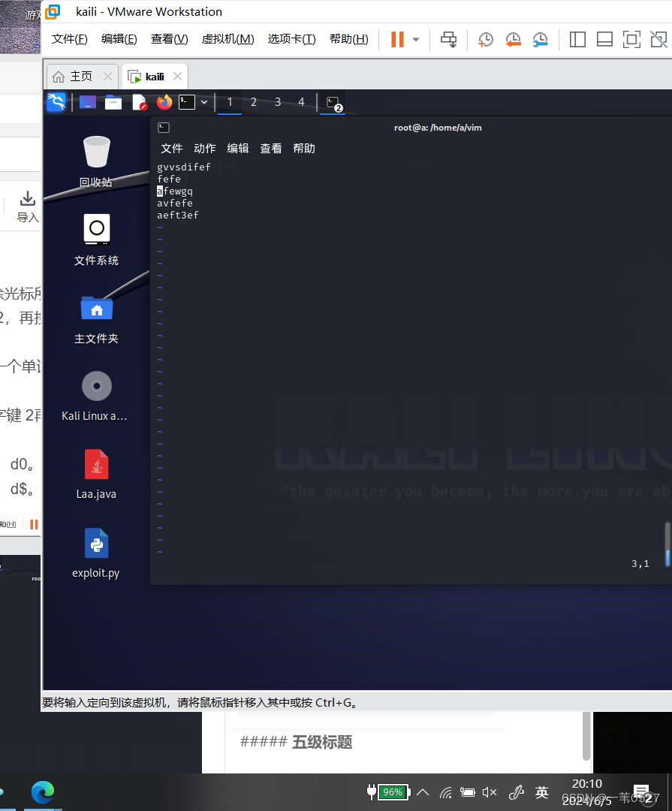672x811 pixels.
Task: Enter full screen mode
Action: [x=631, y=39]
